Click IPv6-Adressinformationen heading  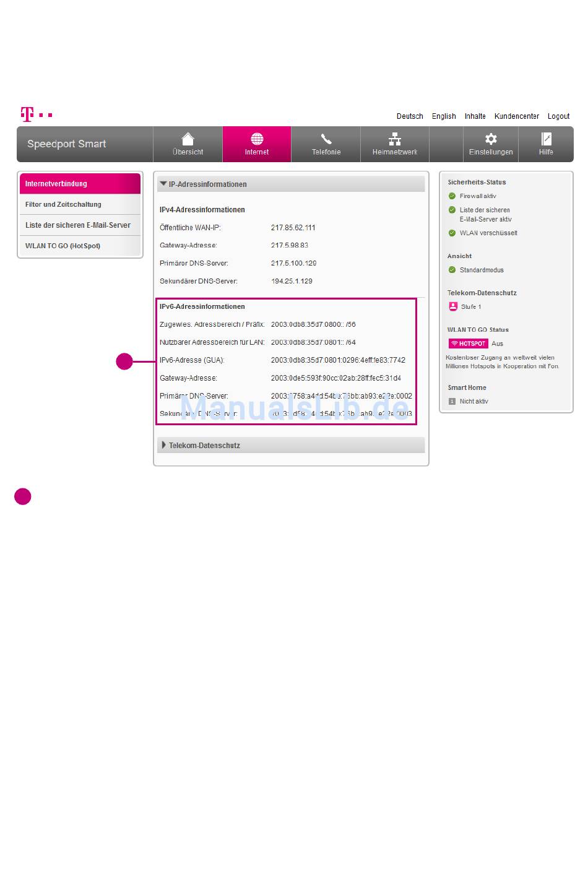coord(202,306)
